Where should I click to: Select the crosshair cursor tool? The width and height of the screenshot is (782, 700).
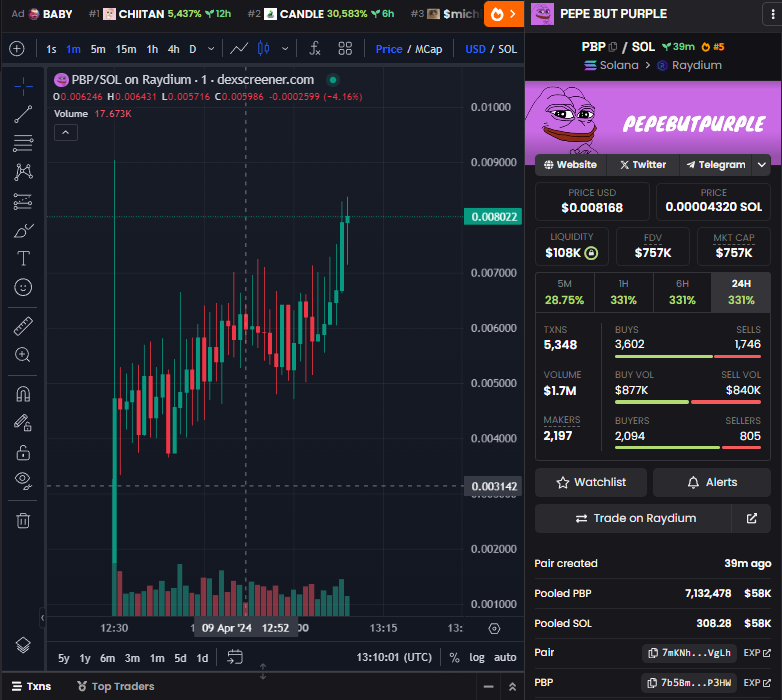(23, 86)
